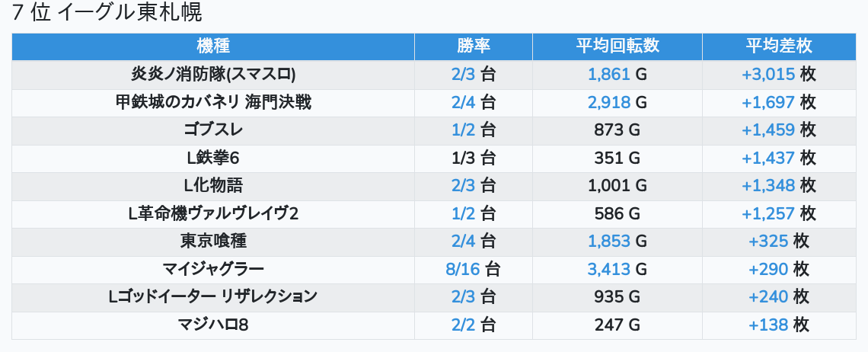This screenshot has height=352, width=868.
Task: Click the Lゴッドイーター リザレクション machine name
Action: pos(213,297)
